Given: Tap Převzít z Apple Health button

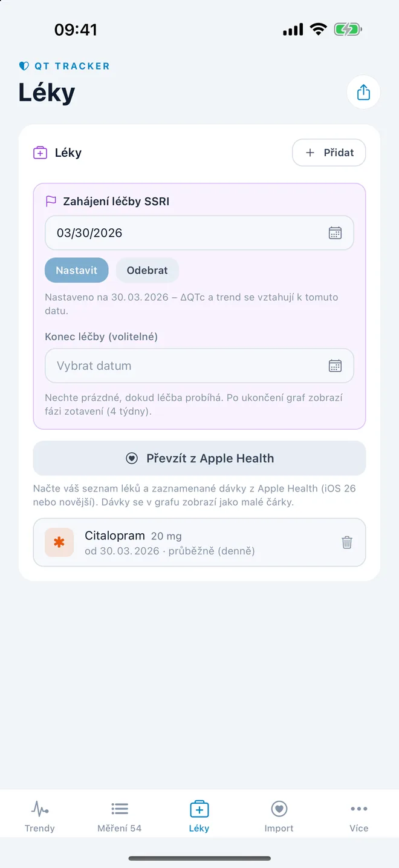Looking at the screenshot, I should (x=199, y=458).
